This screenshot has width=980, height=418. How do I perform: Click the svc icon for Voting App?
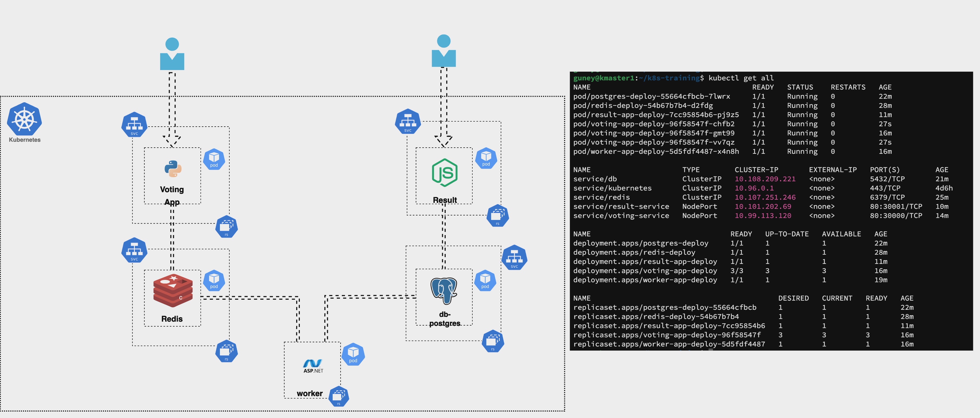134,124
